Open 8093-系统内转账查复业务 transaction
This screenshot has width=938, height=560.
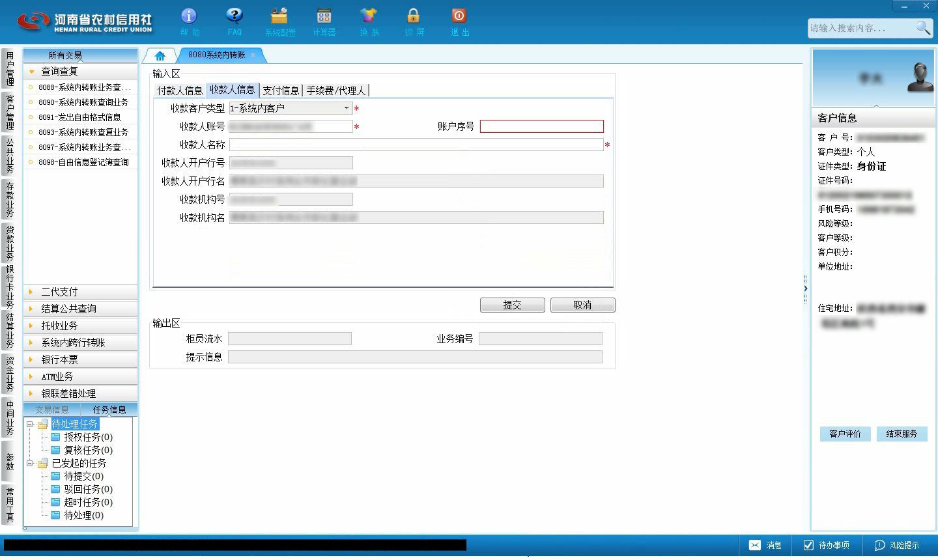(x=81, y=132)
